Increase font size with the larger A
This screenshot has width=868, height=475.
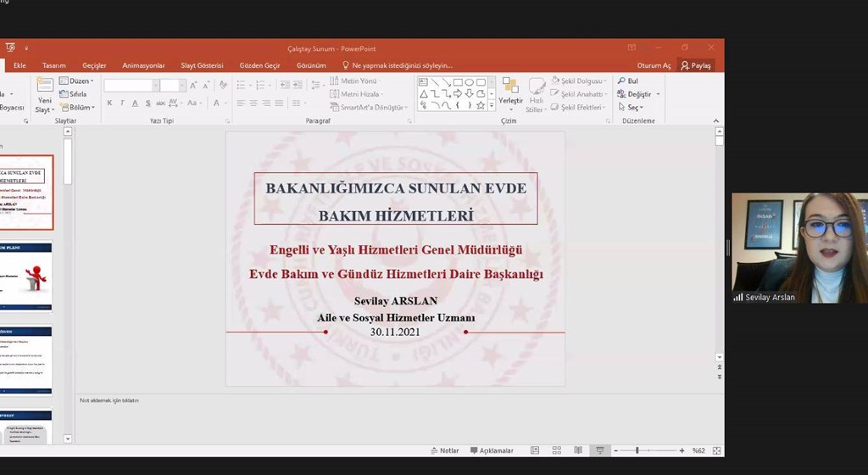click(x=193, y=86)
